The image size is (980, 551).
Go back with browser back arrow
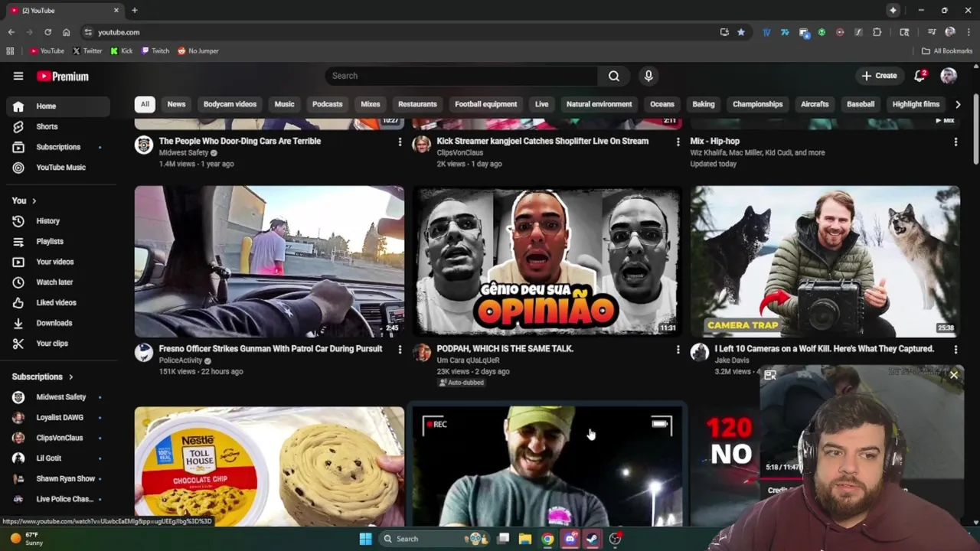11,32
